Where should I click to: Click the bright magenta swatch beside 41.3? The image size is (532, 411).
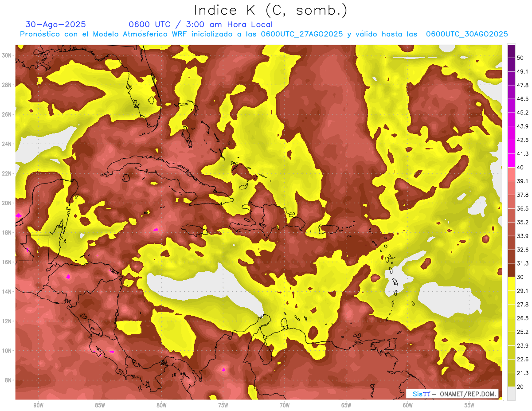click(x=511, y=160)
